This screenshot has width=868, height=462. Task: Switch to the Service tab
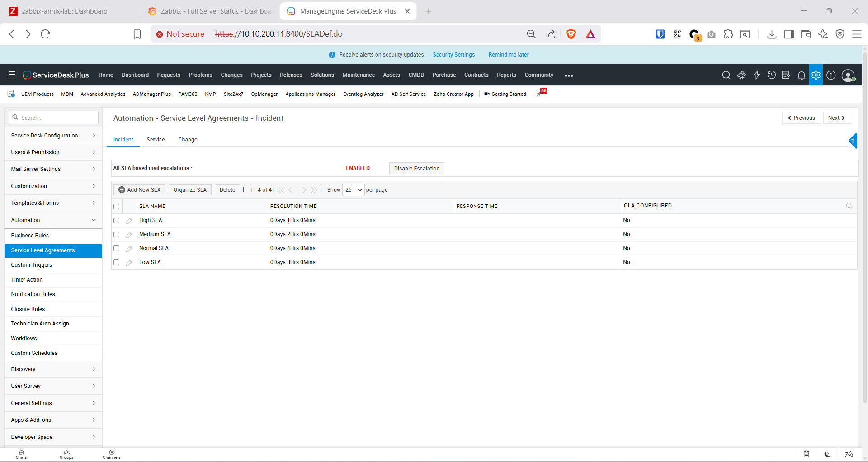[x=156, y=140]
